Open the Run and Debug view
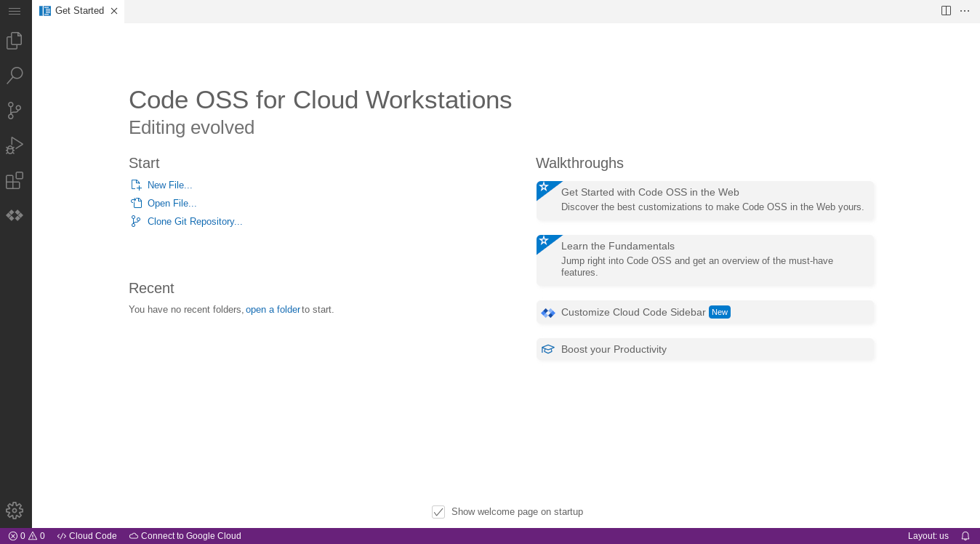 click(15, 145)
